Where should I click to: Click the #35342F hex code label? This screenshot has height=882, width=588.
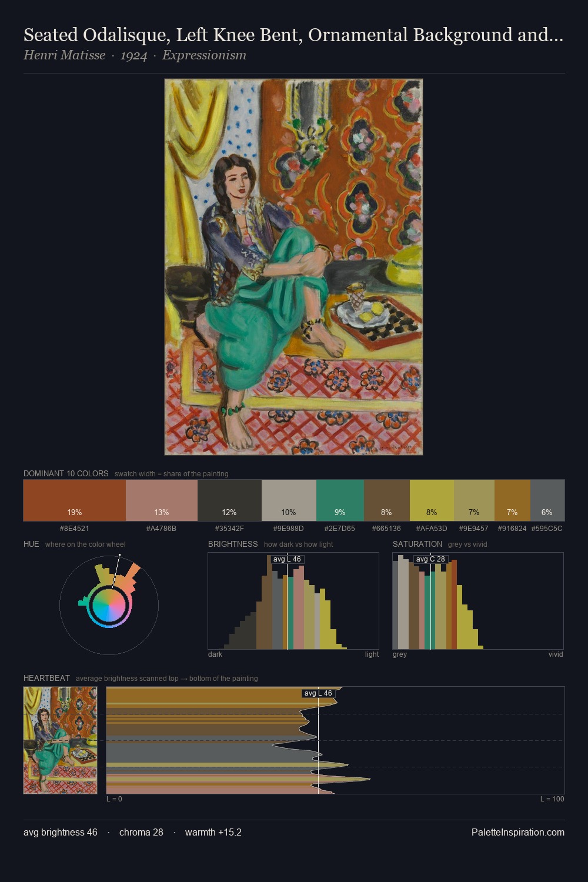(x=229, y=529)
